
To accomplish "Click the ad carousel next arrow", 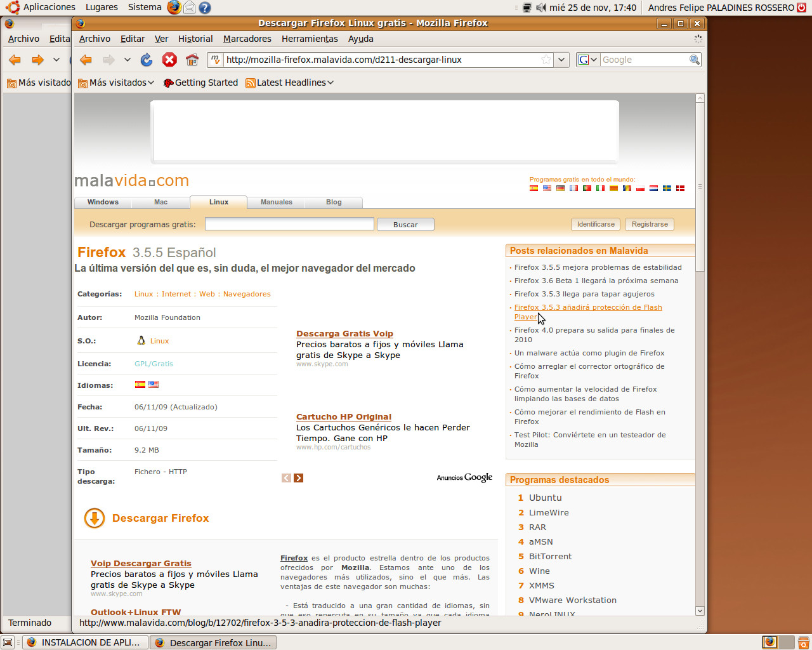I will pyautogui.click(x=299, y=478).
